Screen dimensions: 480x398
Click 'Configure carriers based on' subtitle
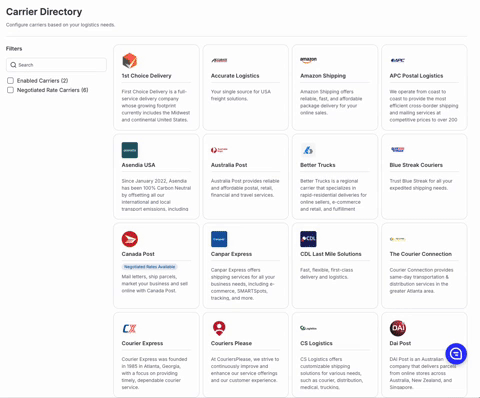[x=60, y=25]
